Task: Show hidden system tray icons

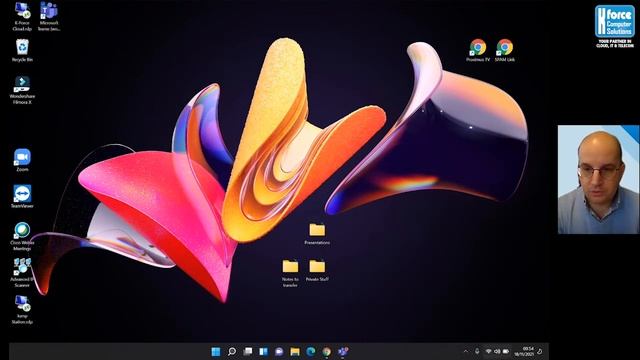Action: click(466, 351)
